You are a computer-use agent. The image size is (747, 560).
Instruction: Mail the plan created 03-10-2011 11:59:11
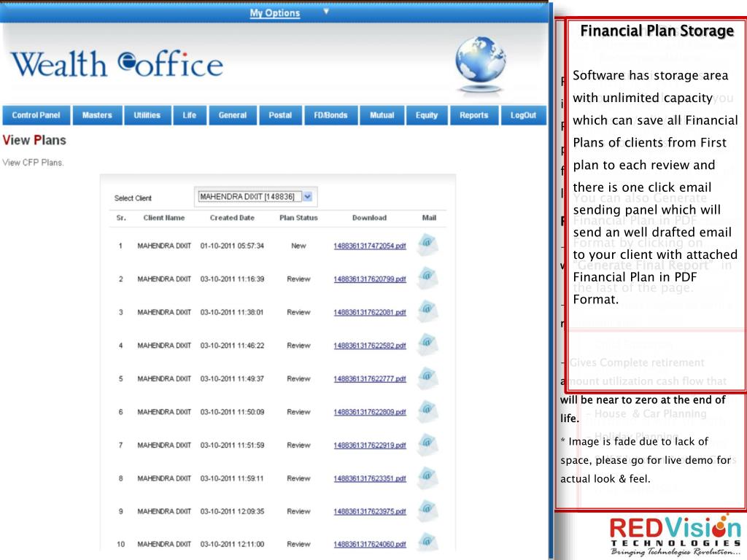click(427, 478)
